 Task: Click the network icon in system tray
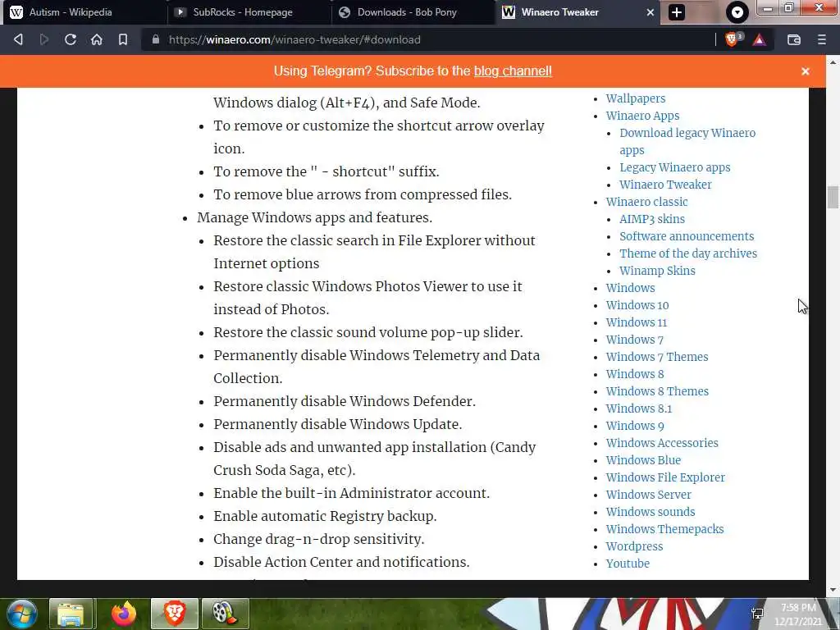point(757,614)
